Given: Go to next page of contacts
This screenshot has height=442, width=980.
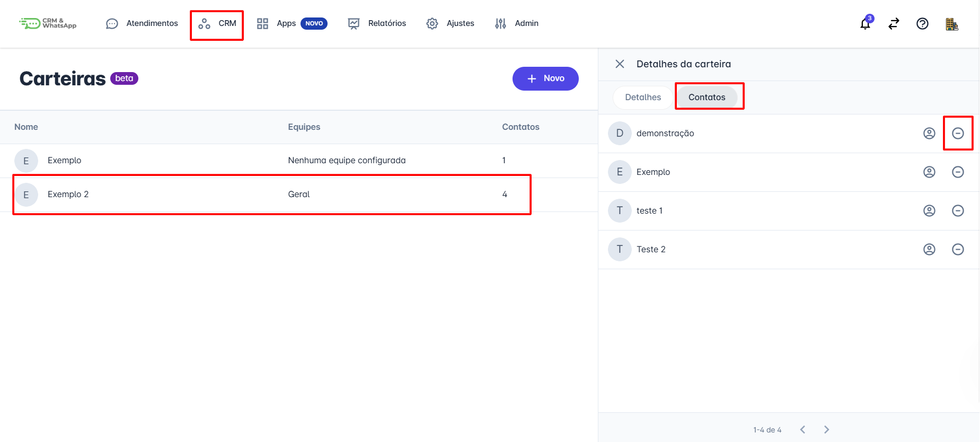Looking at the screenshot, I should coord(826,430).
